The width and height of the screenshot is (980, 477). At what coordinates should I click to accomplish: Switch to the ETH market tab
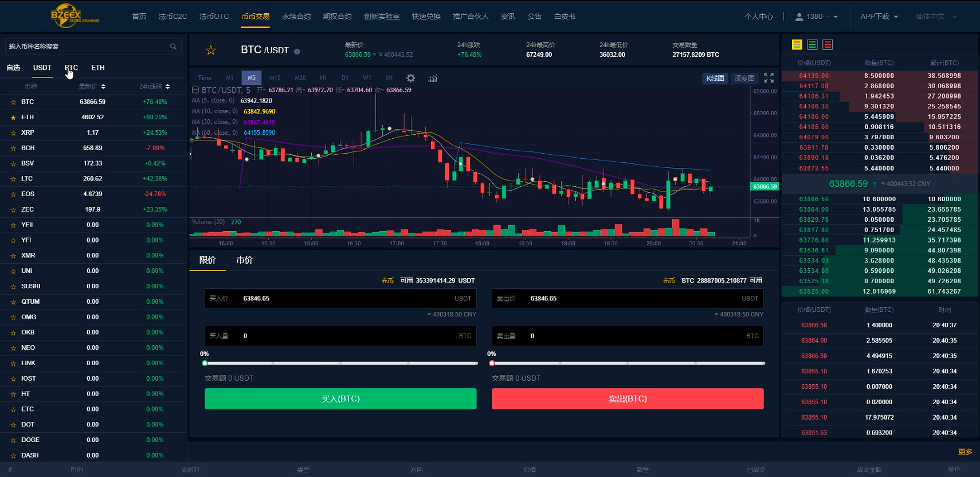[98, 68]
